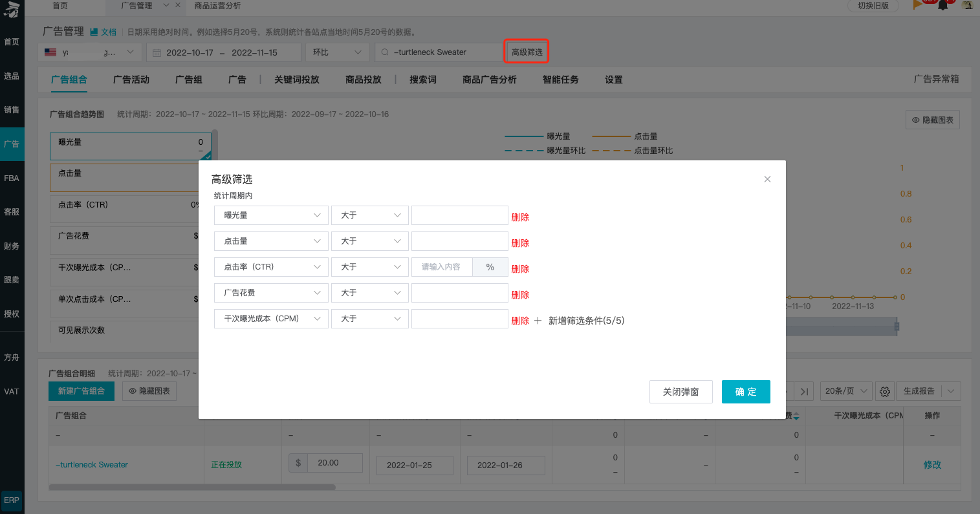Switch to the 智能任务 tab

[x=561, y=80]
